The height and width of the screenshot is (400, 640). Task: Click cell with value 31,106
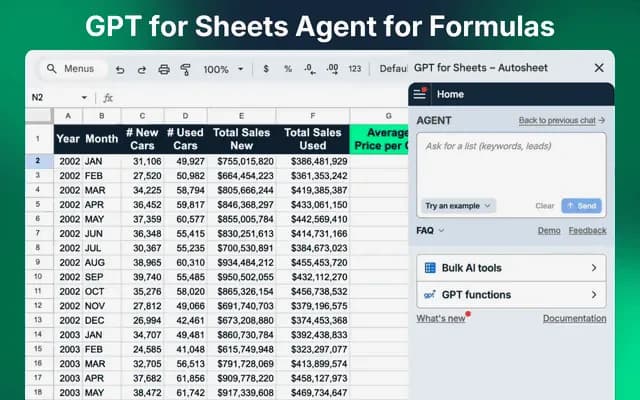(142, 161)
